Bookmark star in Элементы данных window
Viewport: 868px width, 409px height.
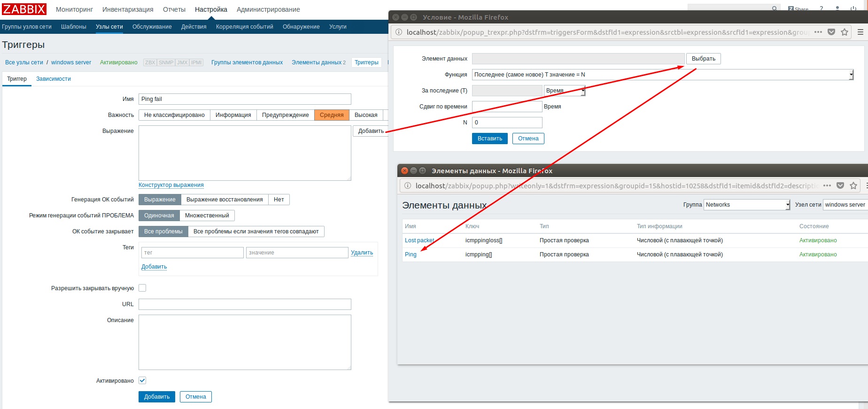[x=853, y=185]
